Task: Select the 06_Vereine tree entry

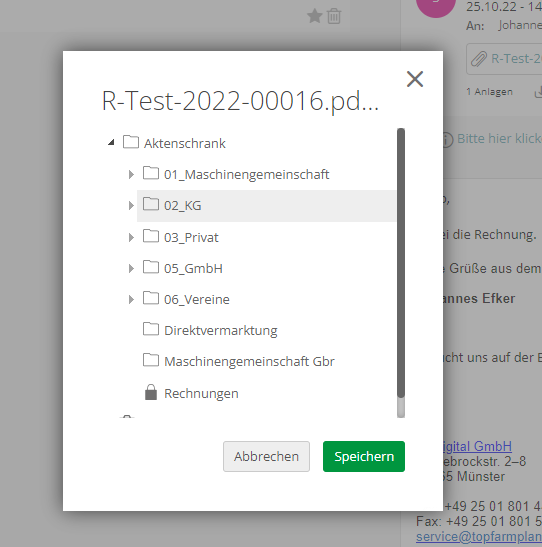Action: pos(197,299)
